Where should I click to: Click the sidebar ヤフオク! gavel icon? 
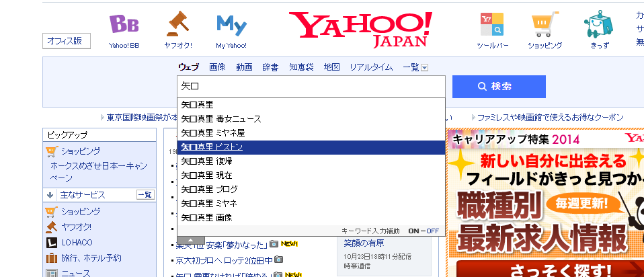click(x=51, y=227)
